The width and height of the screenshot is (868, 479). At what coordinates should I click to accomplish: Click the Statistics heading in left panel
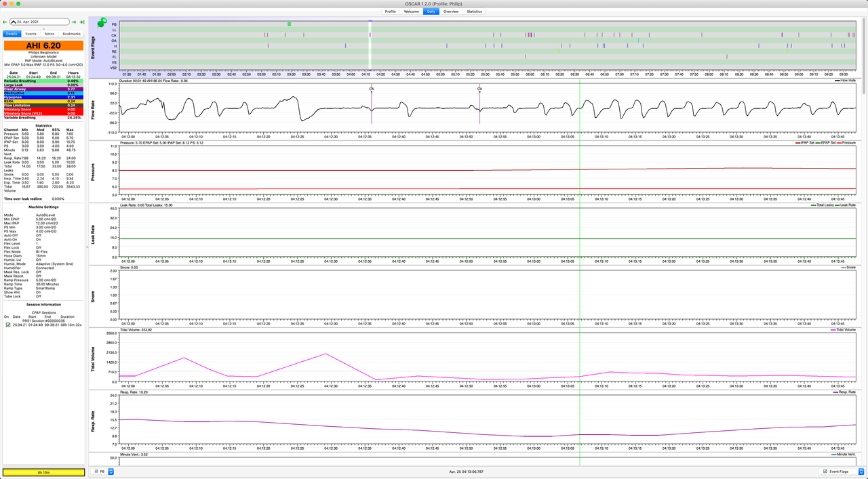43,125
